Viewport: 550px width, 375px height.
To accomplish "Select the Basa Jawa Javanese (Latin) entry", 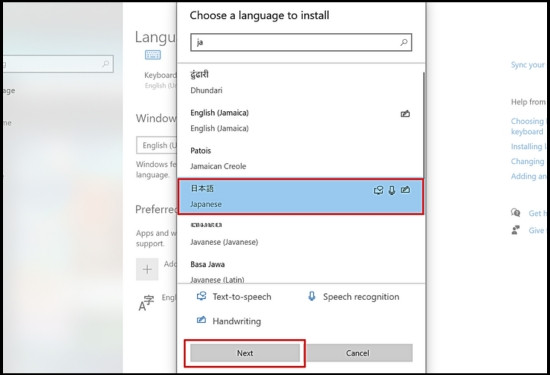I will 300,272.
